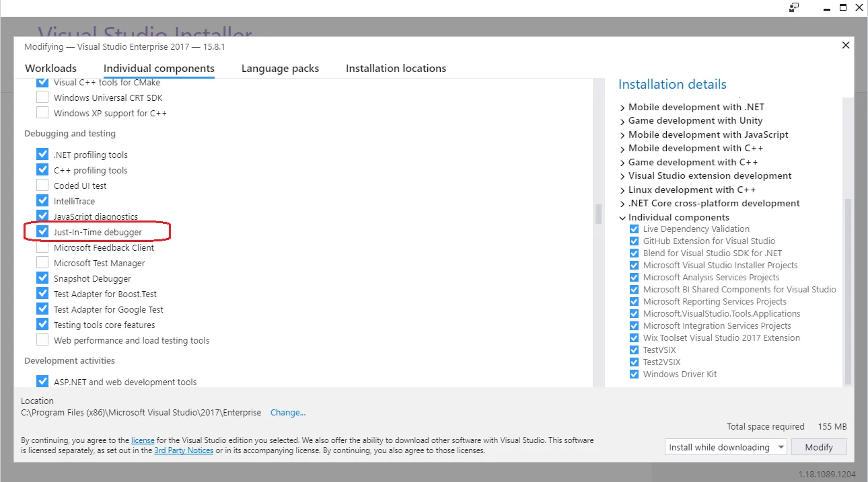Toggle Wix Toolset Visual Studio 2017 Extension
The width and height of the screenshot is (868, 482).
[634, 338]
